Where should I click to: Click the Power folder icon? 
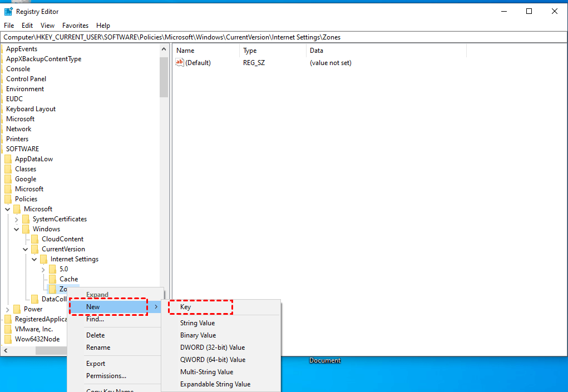point(17,309)
